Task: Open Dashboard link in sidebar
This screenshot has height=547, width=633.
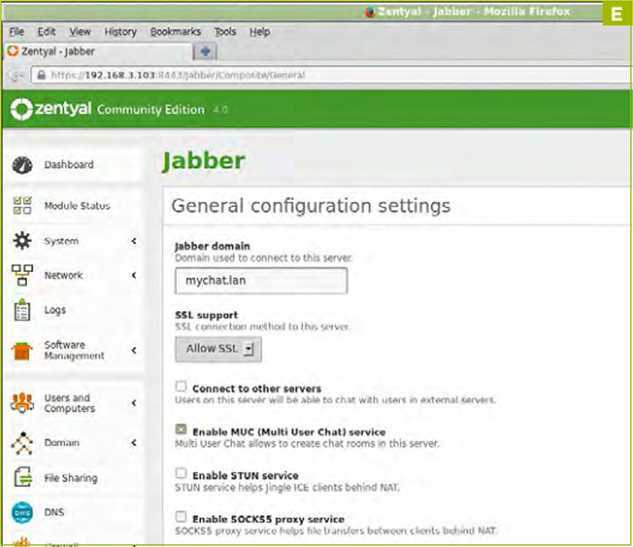Action: coord(69,165)
